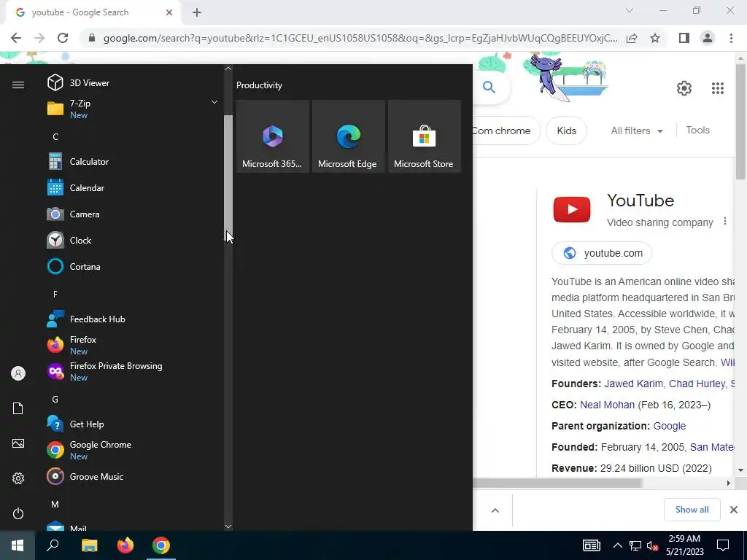Open the Microsoft 365 tile
747x560 pixels.
point(273,136)
